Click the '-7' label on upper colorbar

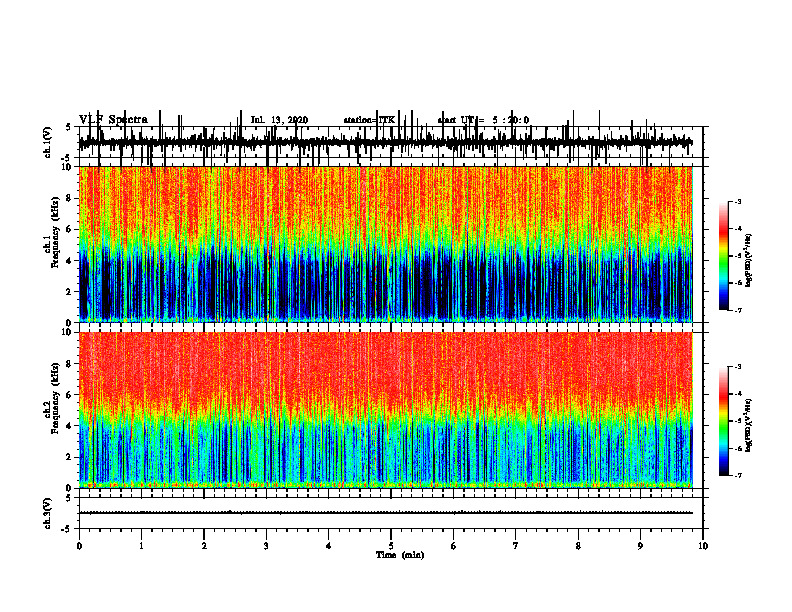pyautogui.click(x=737, y=310)
